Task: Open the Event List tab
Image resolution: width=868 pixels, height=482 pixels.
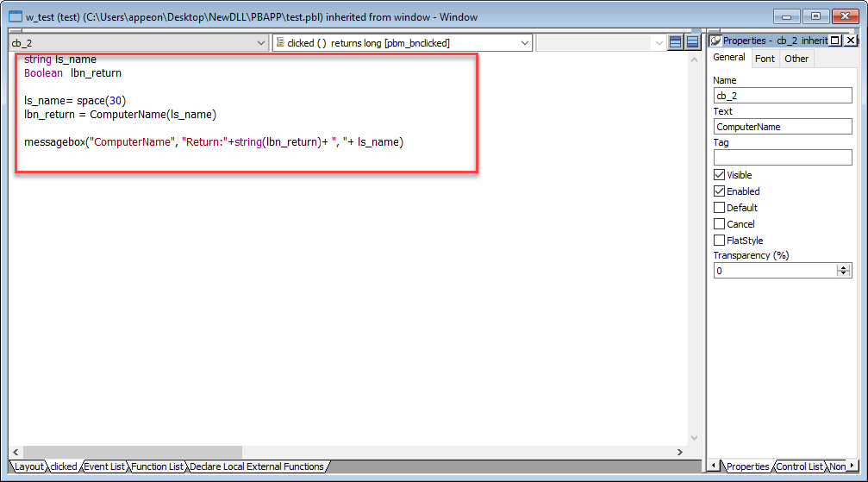Action: [x=104, y=466]
